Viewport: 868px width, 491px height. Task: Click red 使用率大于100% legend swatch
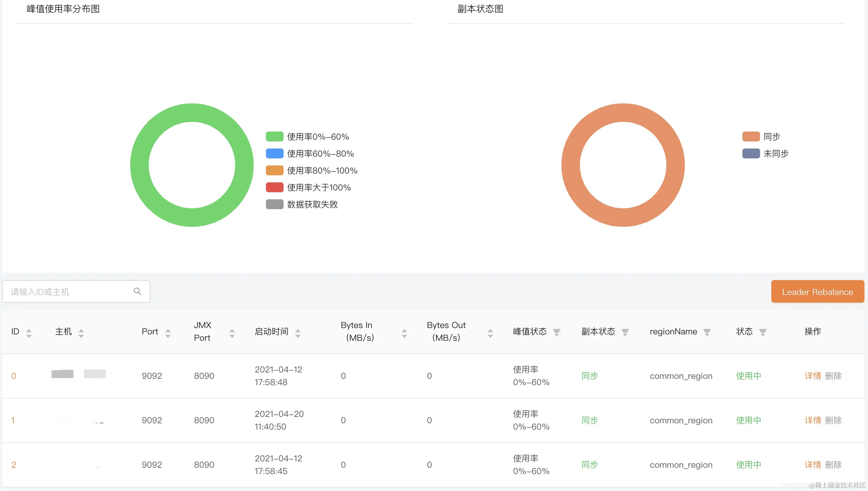(x=275, y=187)
